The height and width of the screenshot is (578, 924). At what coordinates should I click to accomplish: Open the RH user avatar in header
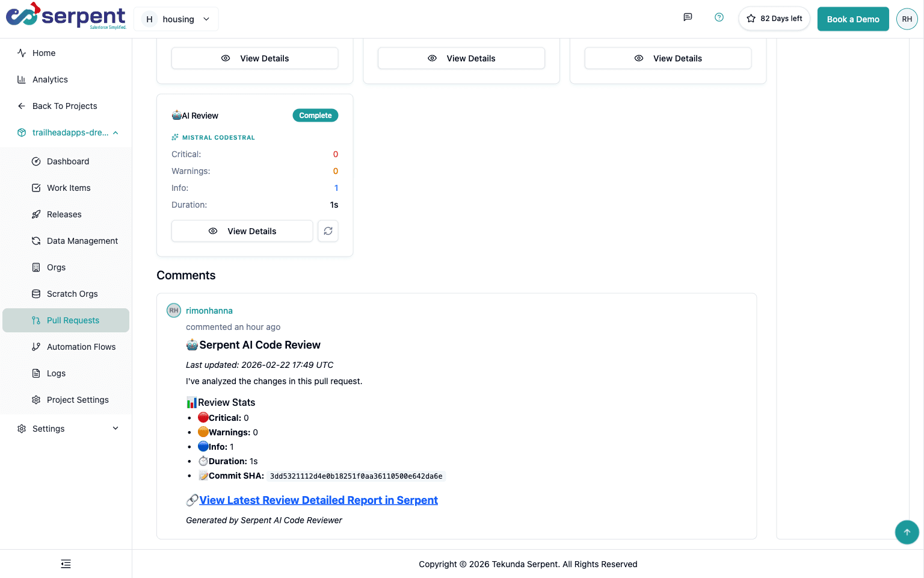coord(907,19)
